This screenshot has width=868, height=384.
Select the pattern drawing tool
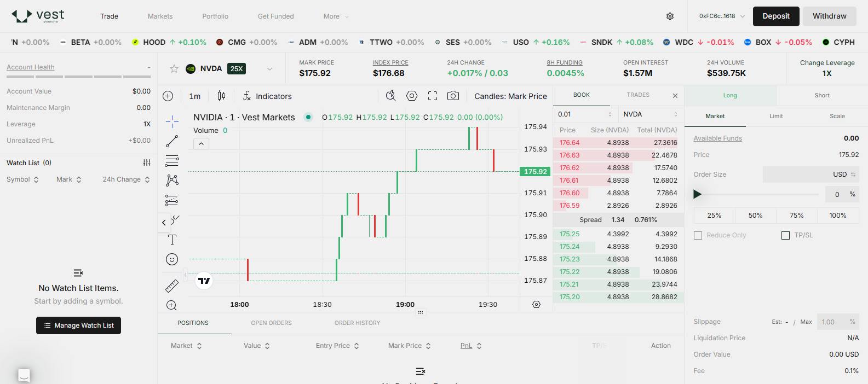172,181
